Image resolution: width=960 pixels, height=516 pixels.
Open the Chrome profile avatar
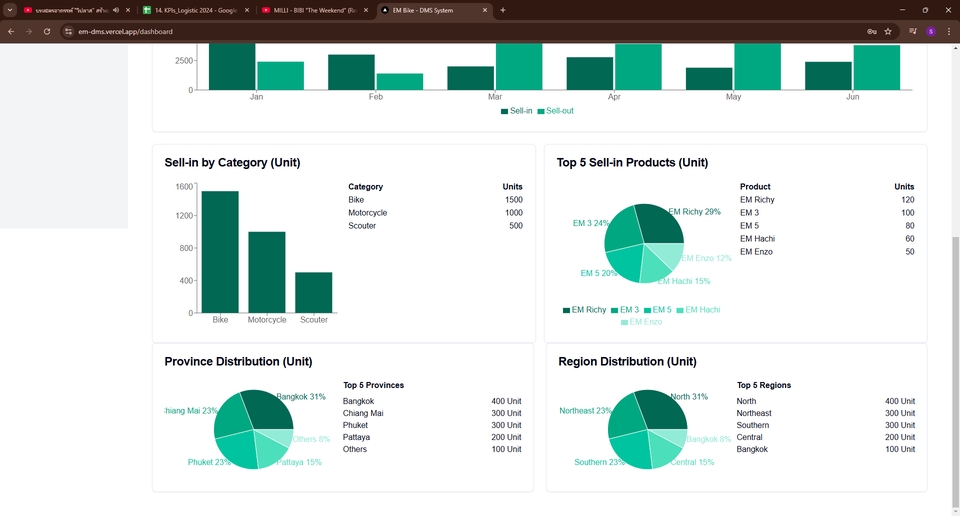(x=931, y=31)
